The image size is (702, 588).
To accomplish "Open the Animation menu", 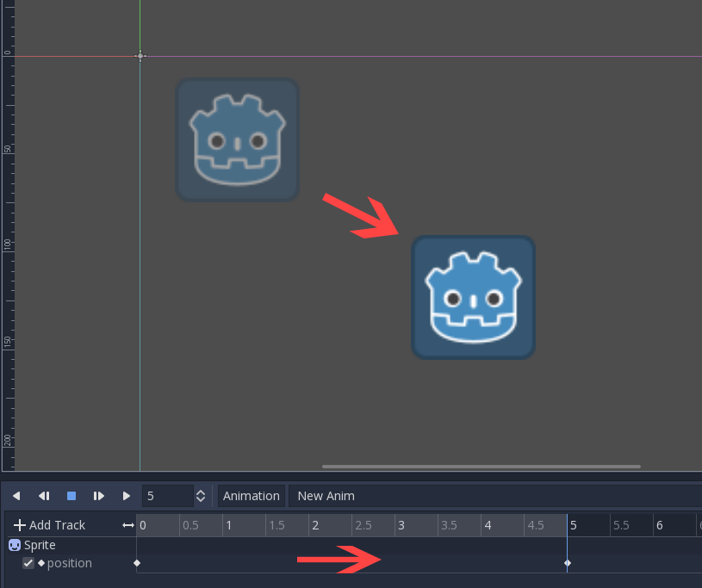I will click(x=251, y=495).
